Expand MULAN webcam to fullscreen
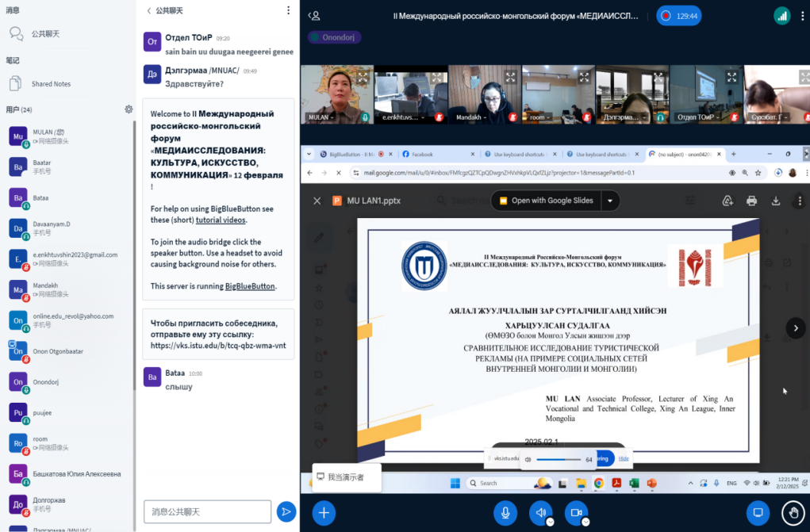This screenshot has height=532, width=810. tap(363, 78)
